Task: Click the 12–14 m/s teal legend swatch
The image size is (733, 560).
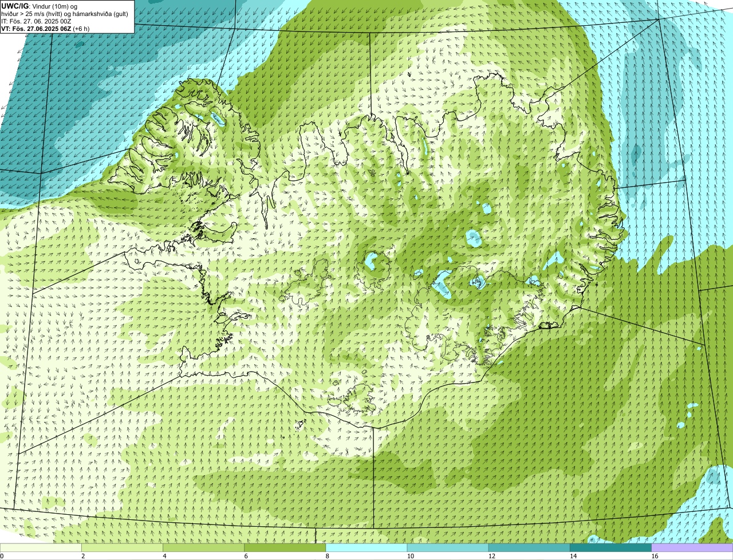Action: 529,548
